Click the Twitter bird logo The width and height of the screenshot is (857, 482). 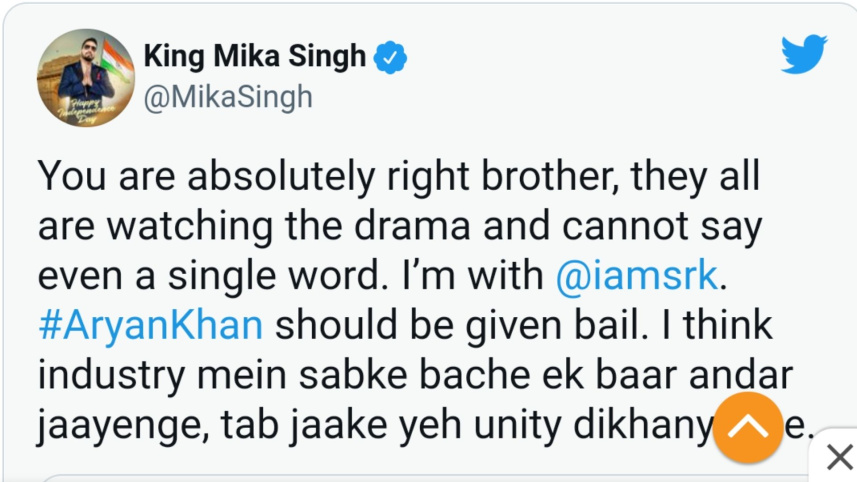point(803,56)
